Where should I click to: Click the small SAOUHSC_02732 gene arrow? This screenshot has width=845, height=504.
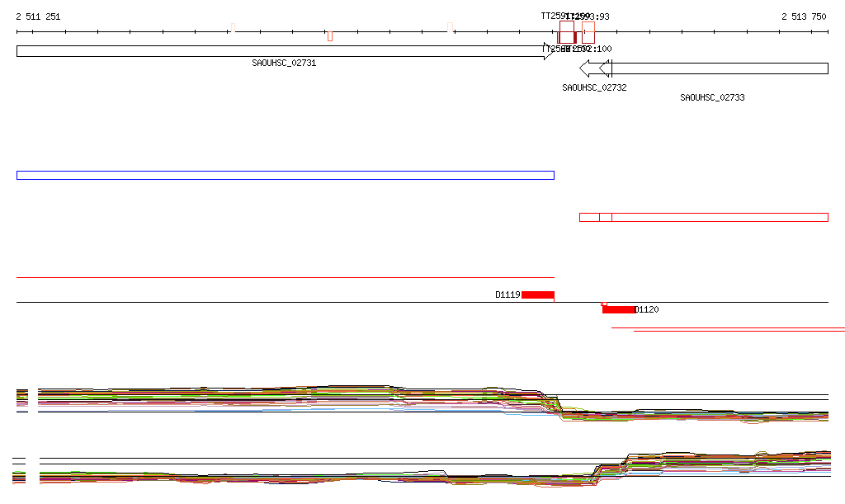click(x=589, y=68)
